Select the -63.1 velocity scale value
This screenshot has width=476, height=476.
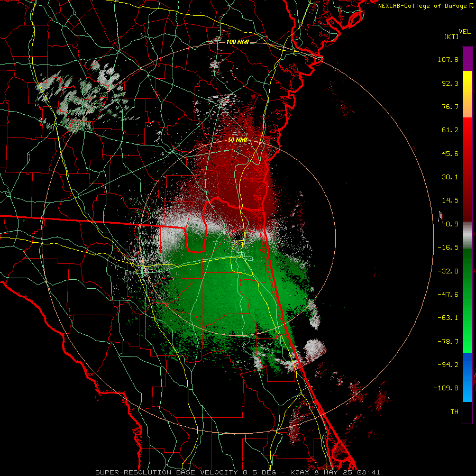tap(448, 318)
